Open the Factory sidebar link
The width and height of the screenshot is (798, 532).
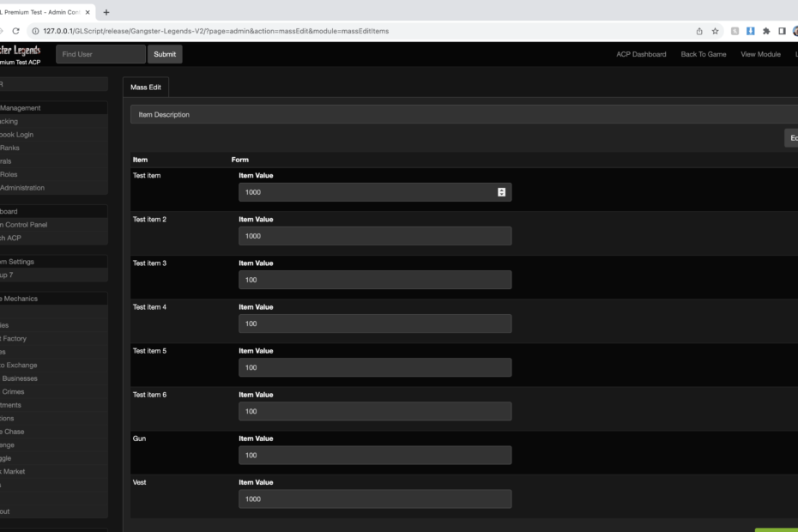pyautogui.click(x=13, y=338)
